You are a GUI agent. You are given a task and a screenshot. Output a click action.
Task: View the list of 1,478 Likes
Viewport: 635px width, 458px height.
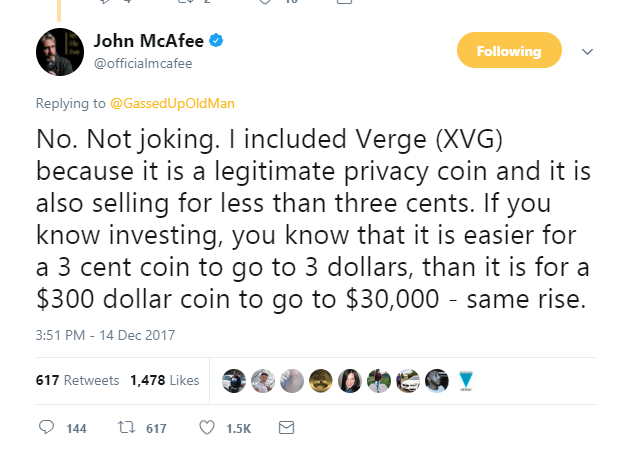click(x=164, y=381)
